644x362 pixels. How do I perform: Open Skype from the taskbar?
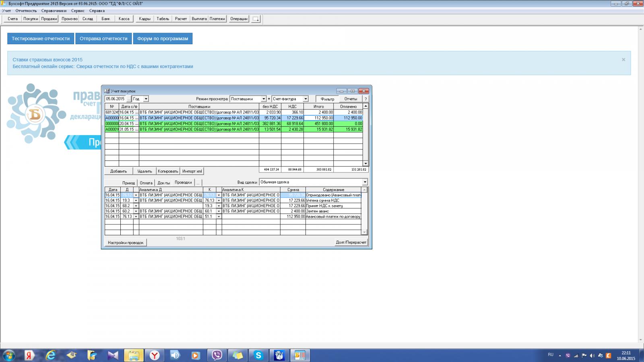coord(258,355)
